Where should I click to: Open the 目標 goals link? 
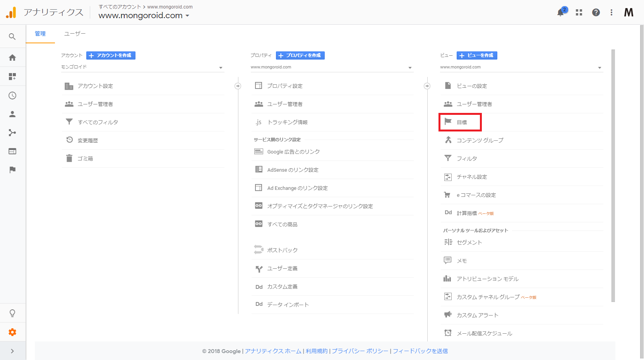(x=462, y=122)
